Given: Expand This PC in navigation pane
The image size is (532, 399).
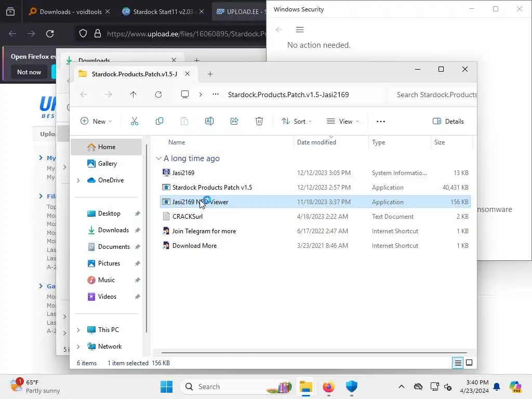Looking at the screenshot, I should click(78, 330).
